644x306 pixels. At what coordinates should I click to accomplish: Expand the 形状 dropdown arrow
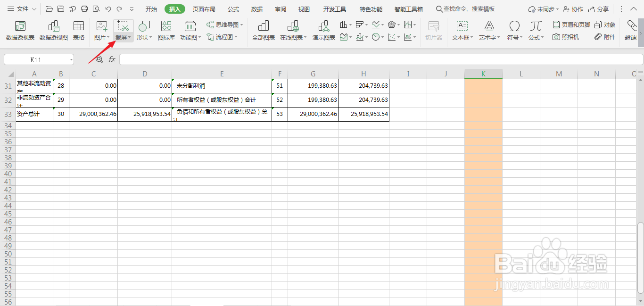click(x=151, y=38)
